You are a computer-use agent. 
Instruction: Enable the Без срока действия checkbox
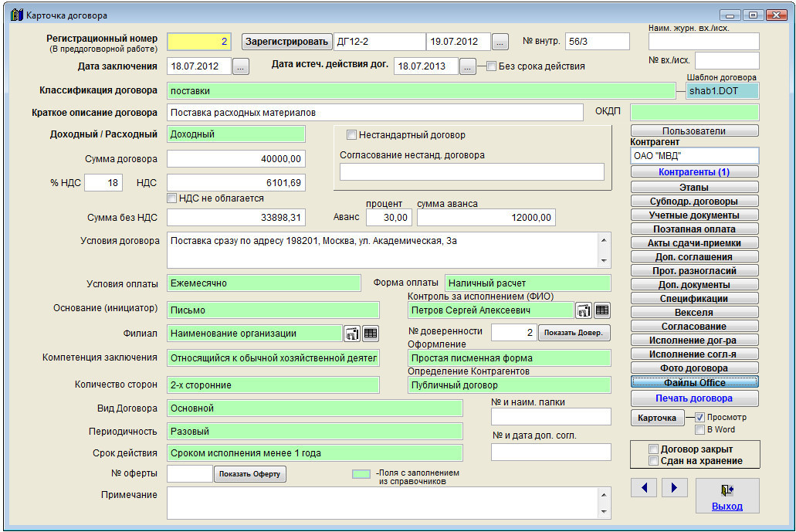coord(491,66)
